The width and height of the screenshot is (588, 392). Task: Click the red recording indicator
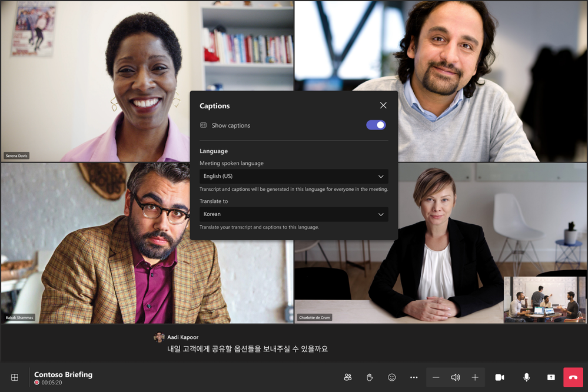(38, 382)
